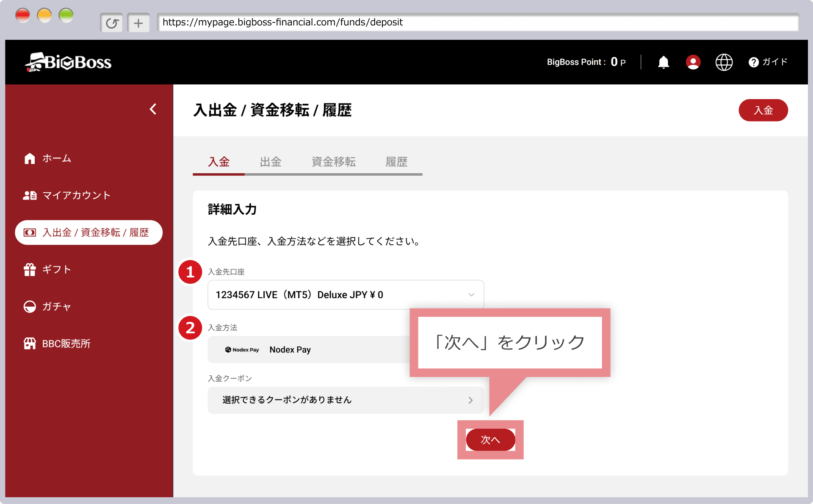Viewport: 813px width, 504px height.
Task: Open ギフト in sidebar
Action: point(47,269)
